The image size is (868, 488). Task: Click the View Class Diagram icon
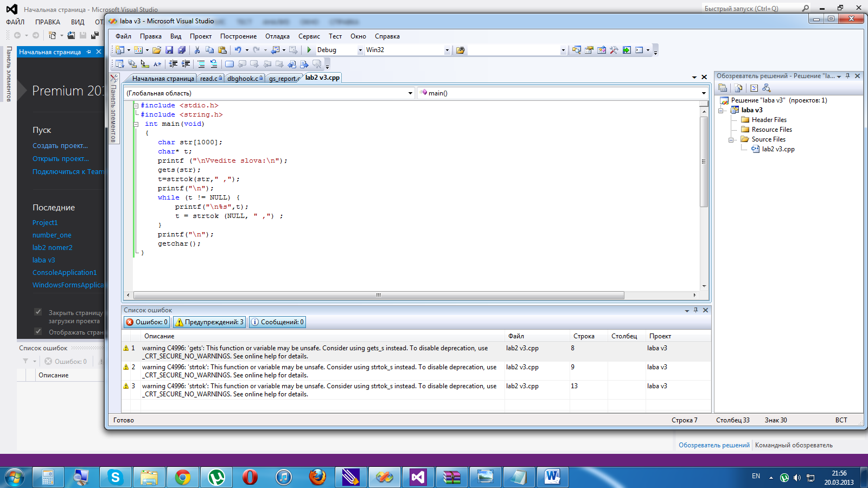coord(766,88)
